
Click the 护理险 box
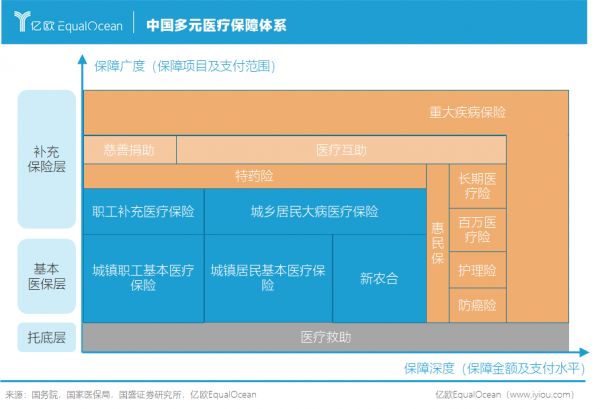click(477, 270)
